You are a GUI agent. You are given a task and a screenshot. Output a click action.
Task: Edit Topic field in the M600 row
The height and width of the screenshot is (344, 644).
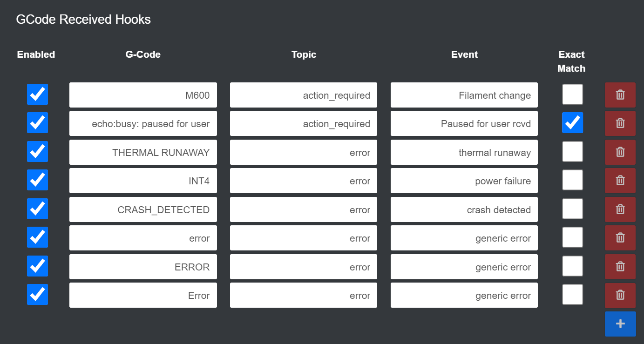pyautogui.click(x=304, y=95)
